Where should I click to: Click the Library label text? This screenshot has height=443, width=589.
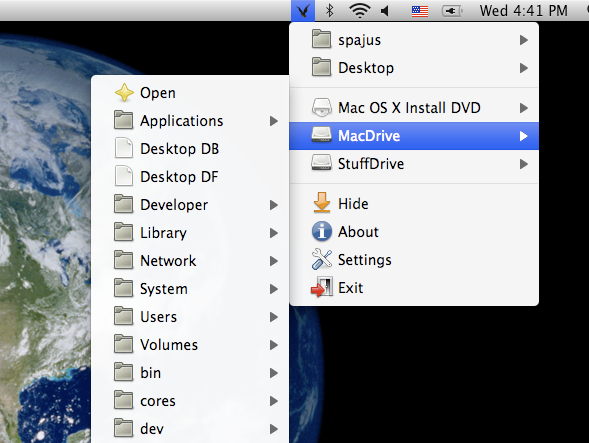[163, 233]
